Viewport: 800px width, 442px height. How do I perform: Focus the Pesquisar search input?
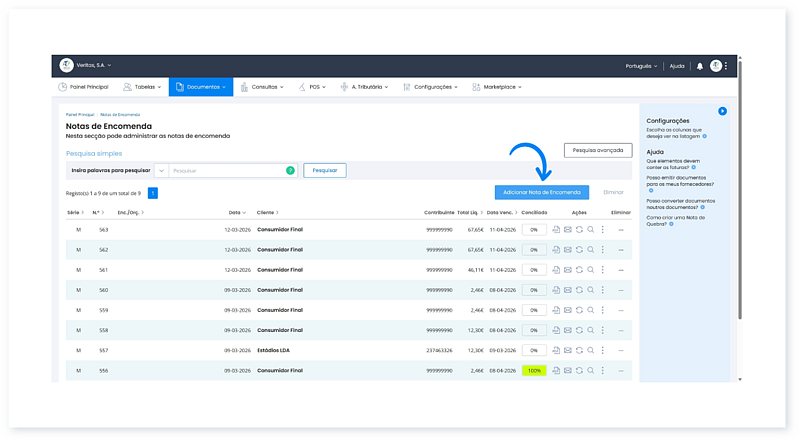(x=227, y=170)
